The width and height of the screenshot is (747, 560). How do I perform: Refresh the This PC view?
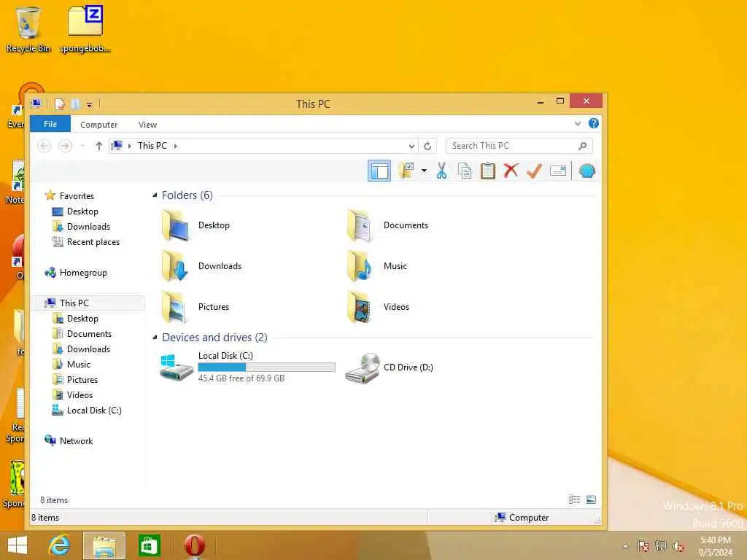pos(427,146)
